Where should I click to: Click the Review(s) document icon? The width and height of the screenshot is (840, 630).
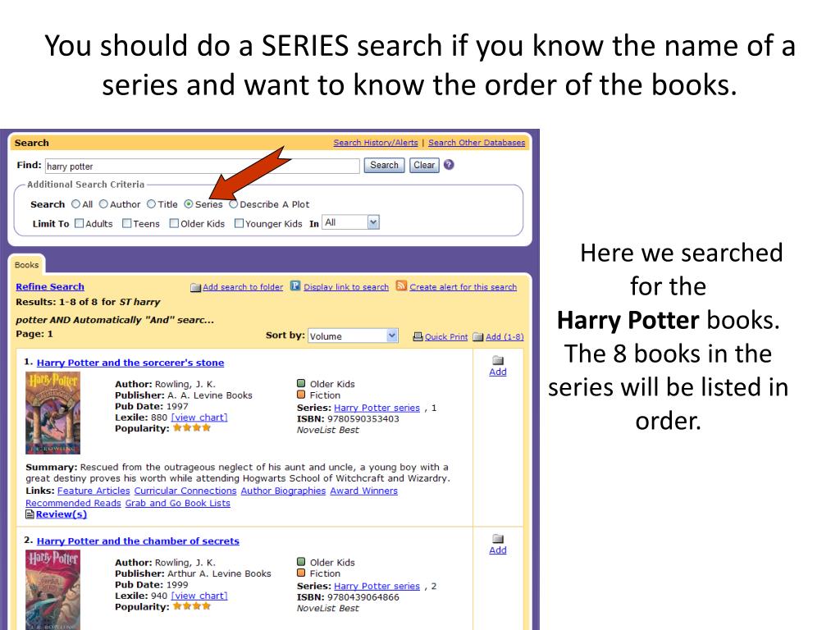pyautogui.click(x=30, y=514)
